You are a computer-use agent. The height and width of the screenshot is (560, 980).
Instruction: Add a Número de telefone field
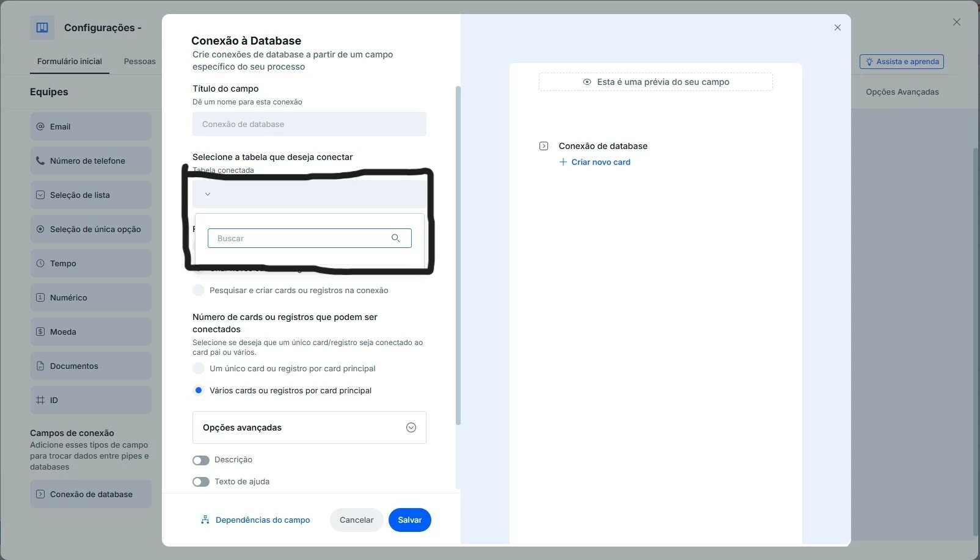tap(91, 161)
